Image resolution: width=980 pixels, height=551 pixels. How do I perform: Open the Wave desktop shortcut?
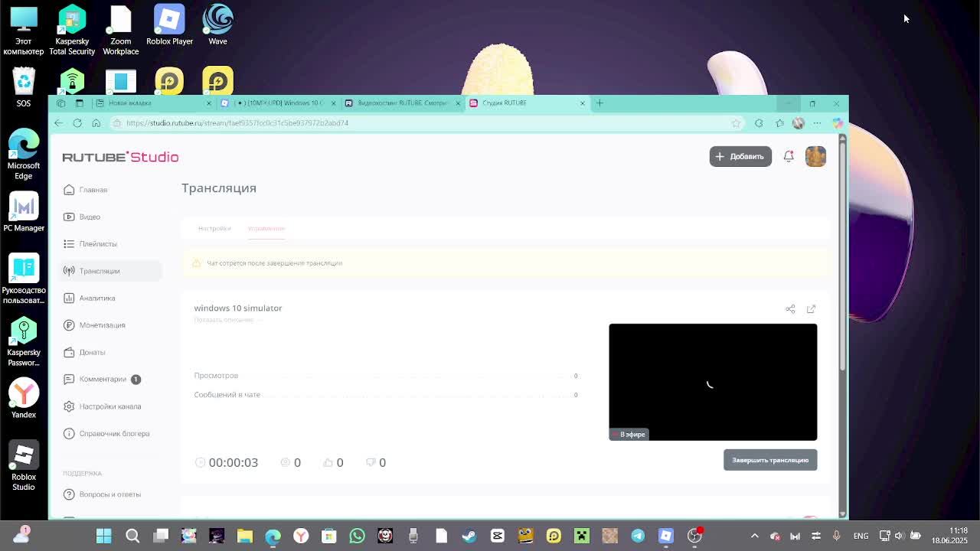(x=217, y=26)
